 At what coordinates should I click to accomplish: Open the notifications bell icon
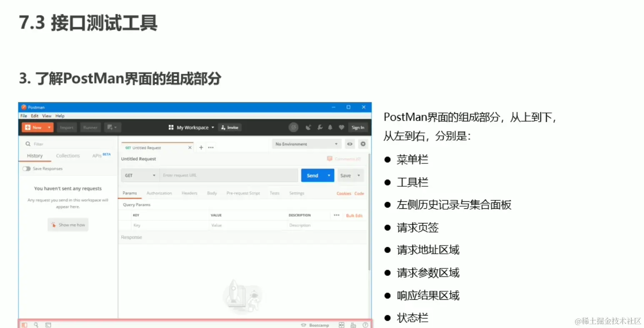[x=330, y=128]
